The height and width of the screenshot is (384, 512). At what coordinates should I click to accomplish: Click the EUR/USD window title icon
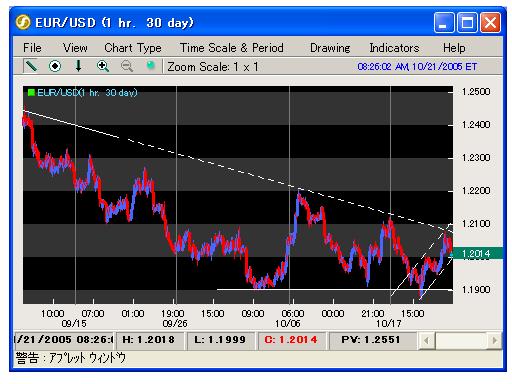[x=23, y=22]
